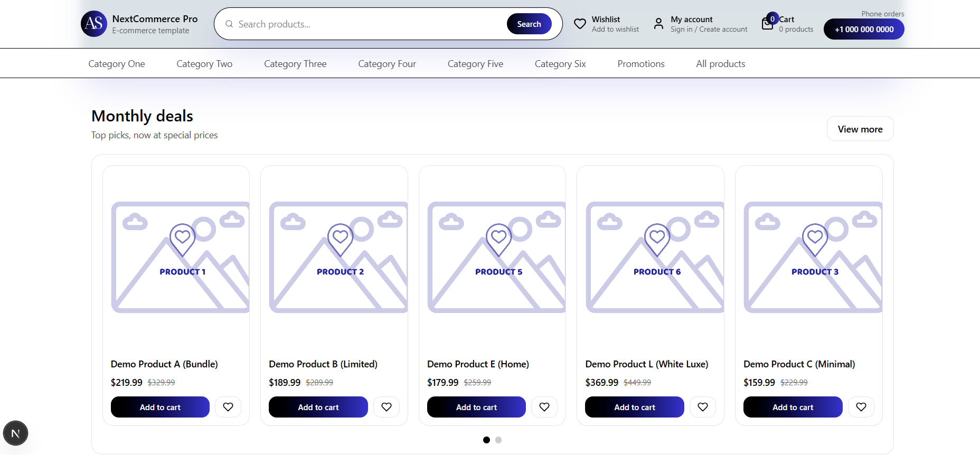
Task: Open the PRODUCT 1 image thumbnail
Action: click(x=181, y=257)
